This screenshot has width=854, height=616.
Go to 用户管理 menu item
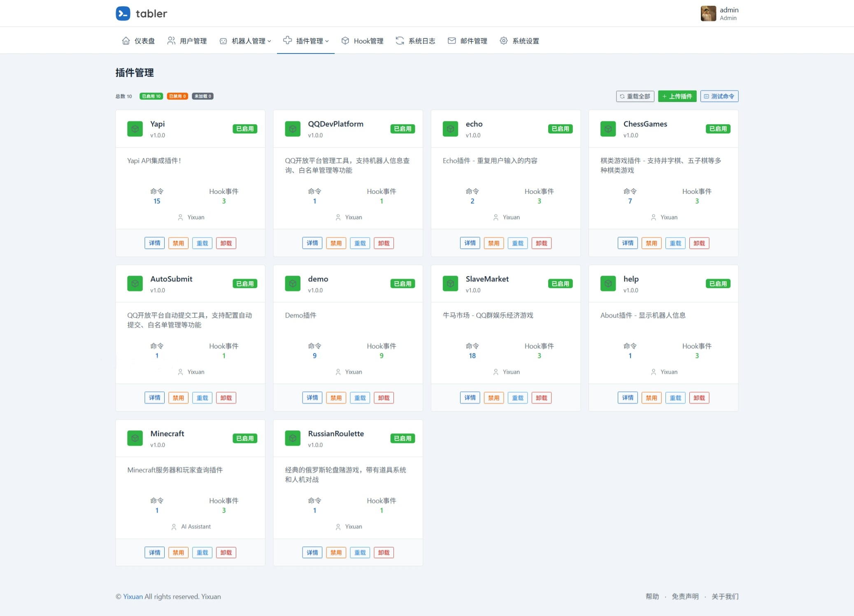click(193, 41)
